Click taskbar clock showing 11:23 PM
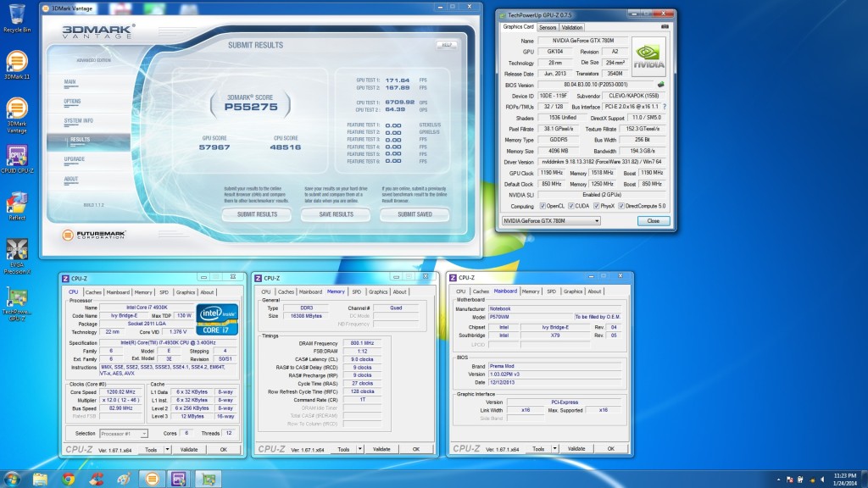868x488 pixels. point(845,480)
